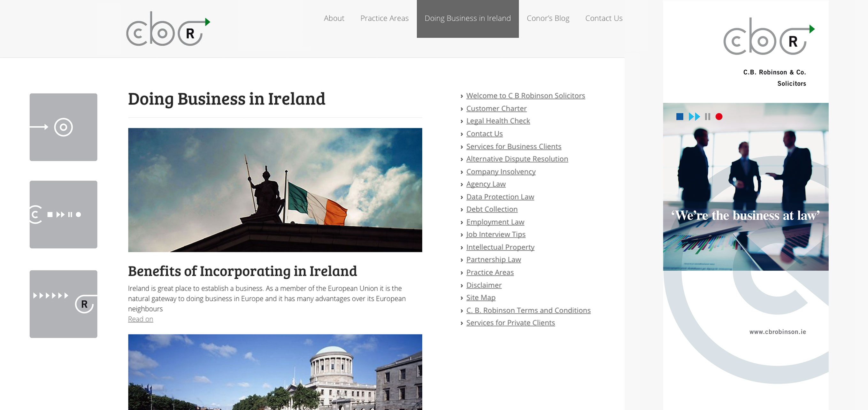Screen dimensions: 868x410
Task: Click the red record dot on the banner
Action: pos(719,117)
